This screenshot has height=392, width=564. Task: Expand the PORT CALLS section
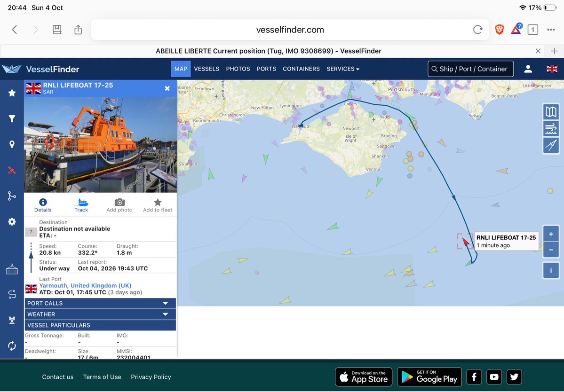tap(100, 303)
